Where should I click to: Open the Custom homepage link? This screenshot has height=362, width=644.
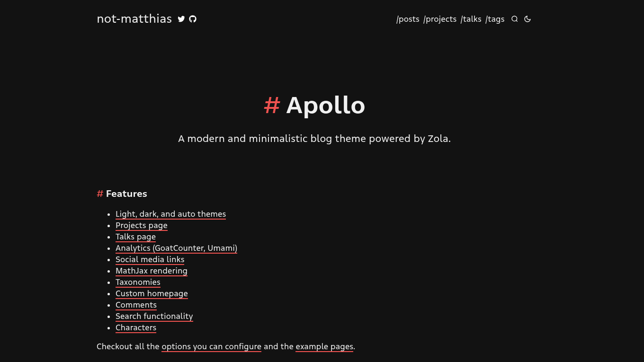[x=152, y=294]
